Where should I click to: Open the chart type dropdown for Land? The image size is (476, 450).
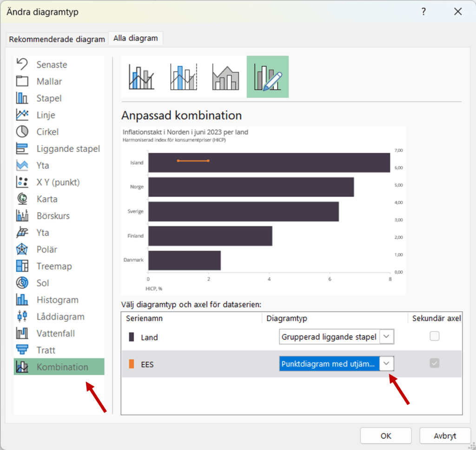(387, 337)
